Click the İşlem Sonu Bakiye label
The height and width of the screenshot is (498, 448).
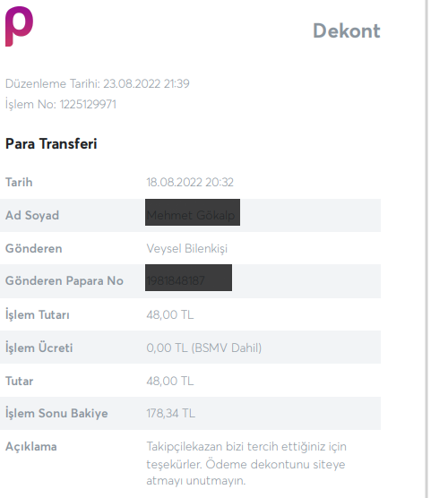56,413
